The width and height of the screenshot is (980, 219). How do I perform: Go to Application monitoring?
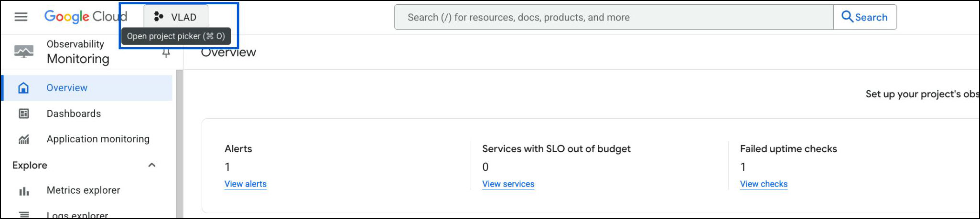(x=98, y=139)
